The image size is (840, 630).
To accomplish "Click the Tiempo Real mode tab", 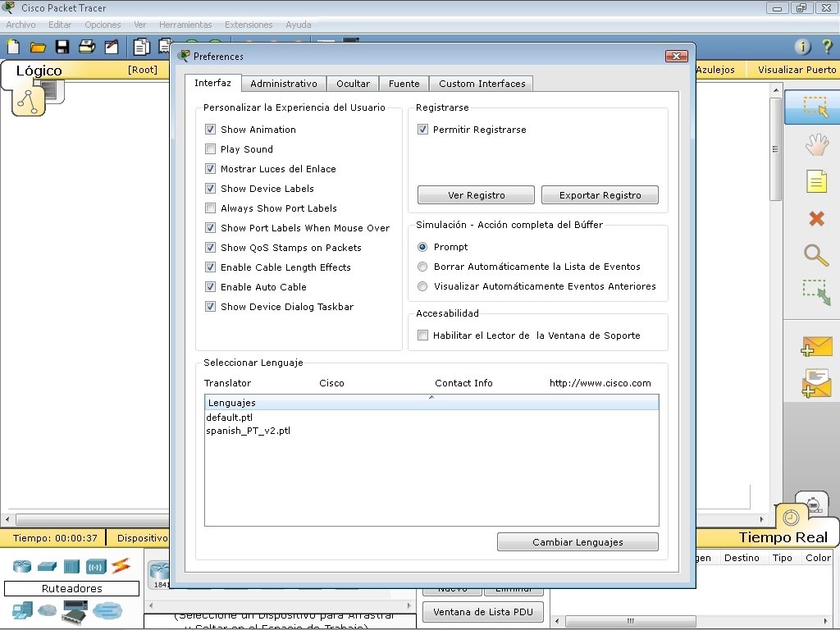I will click(x=783, y=537).
